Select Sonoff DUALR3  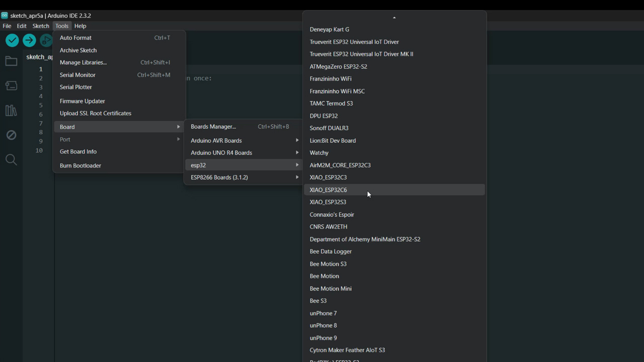(394, 128)
